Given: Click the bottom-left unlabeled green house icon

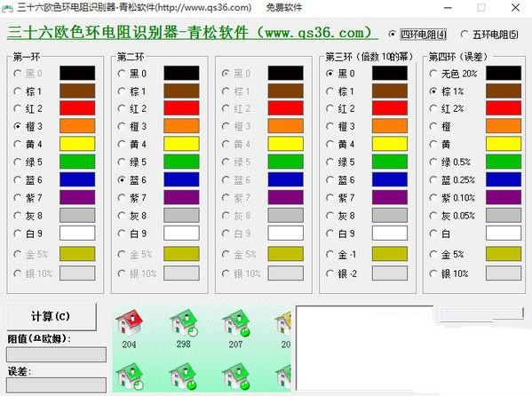Looking at the screenshot, I should coord(130,376).
